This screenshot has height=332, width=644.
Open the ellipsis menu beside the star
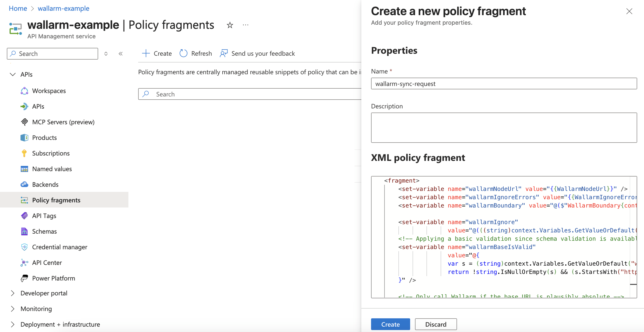click(246, 25)
